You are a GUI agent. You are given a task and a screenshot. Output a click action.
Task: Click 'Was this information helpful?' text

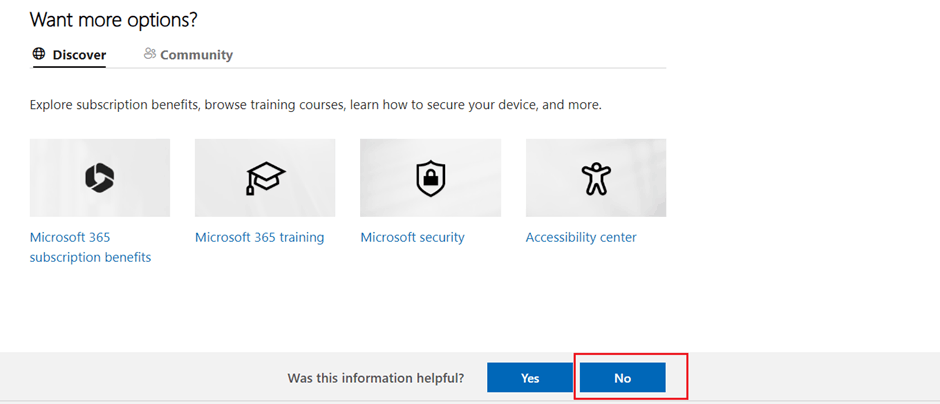tap(376, 378)
